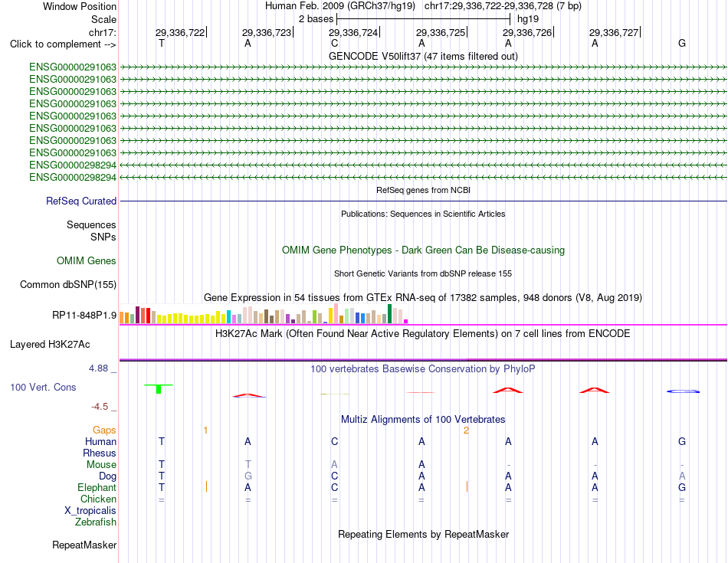Open the RefSeq Curated track label

coord(81,201)
